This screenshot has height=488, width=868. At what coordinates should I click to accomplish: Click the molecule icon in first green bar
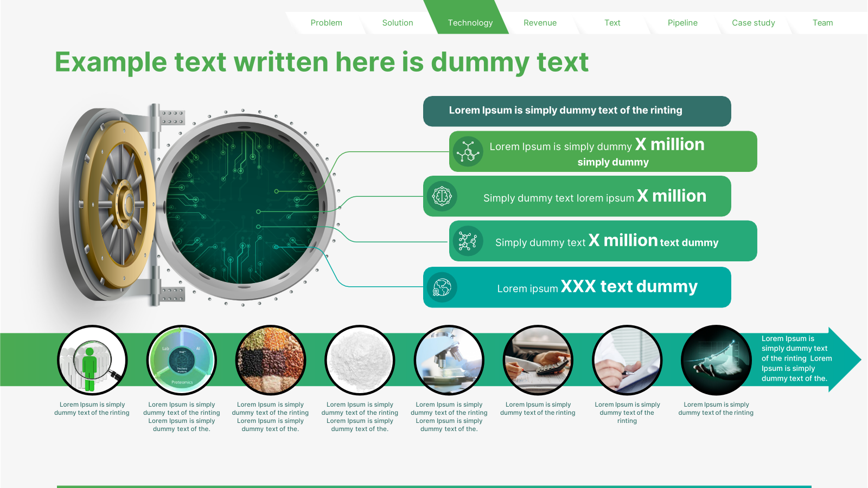[468, 152]
